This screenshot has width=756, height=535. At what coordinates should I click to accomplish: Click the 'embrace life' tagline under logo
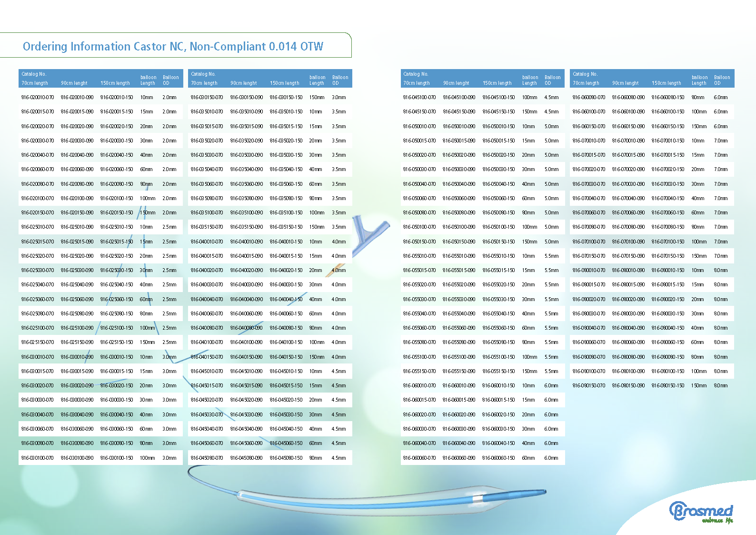(x=717, y=521)
